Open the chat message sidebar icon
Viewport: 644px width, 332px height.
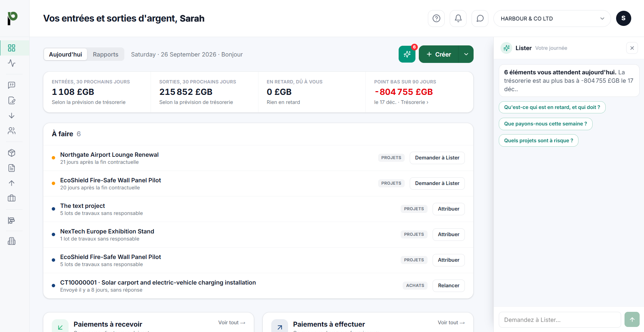pos(12,85)
